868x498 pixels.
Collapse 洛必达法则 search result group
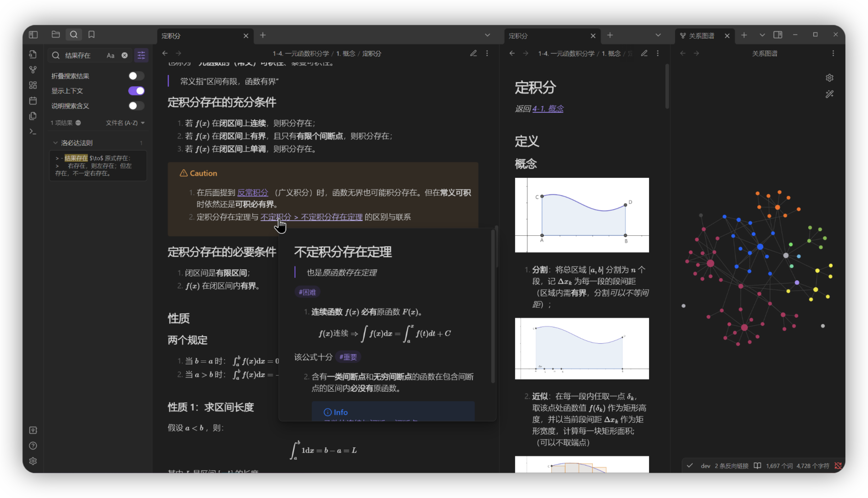(55, 143)
